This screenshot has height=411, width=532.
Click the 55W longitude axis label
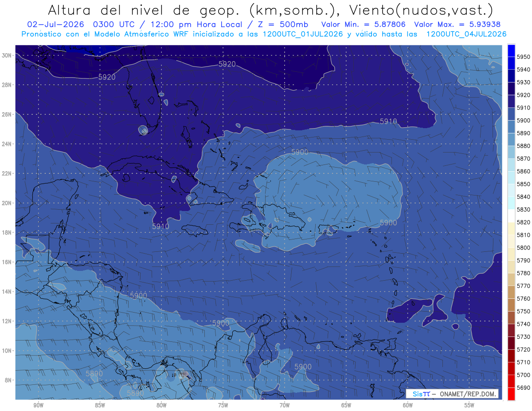click(x=469, y=405)
